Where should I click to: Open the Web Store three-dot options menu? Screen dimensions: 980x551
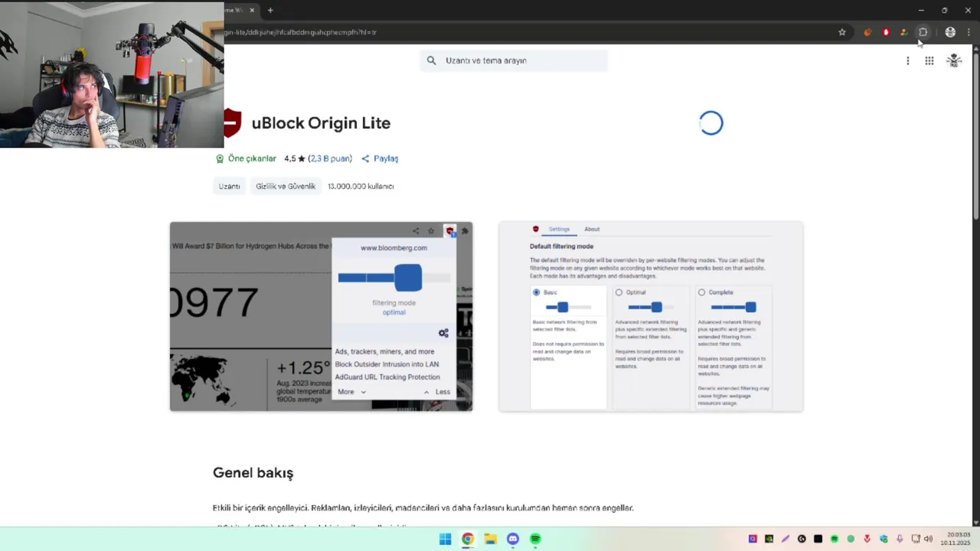click(907, 60)
